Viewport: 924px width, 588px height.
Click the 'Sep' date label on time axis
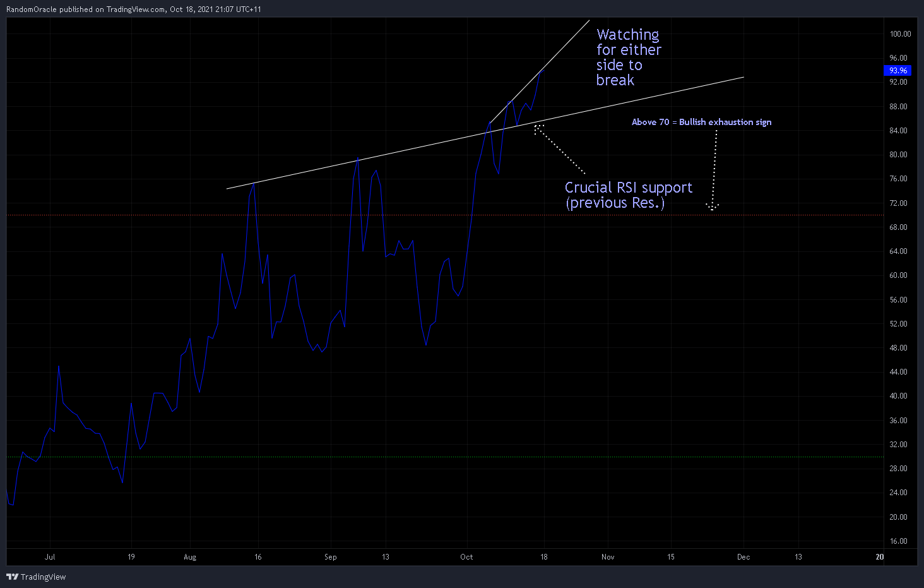tap(331, 557)
